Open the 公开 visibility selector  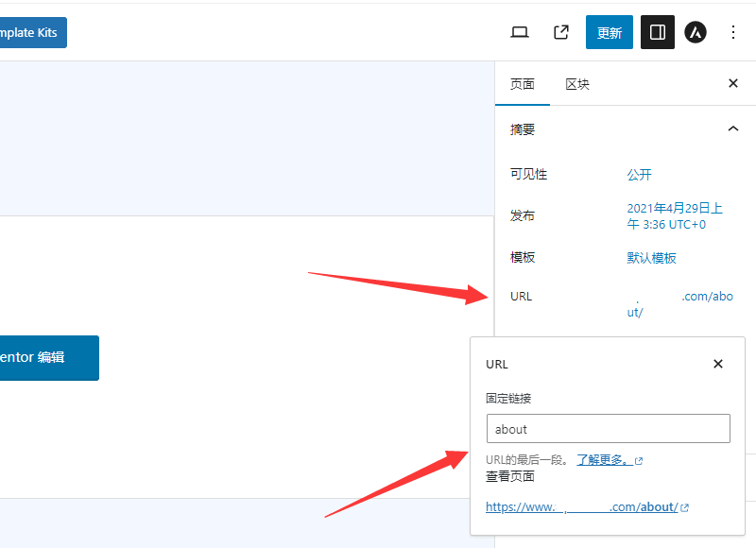[639, 174]
